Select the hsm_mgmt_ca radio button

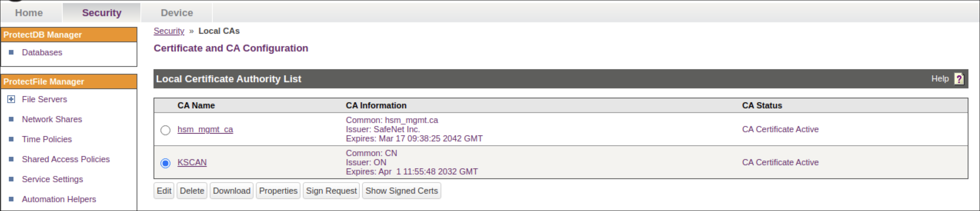[x=165, y=130]
